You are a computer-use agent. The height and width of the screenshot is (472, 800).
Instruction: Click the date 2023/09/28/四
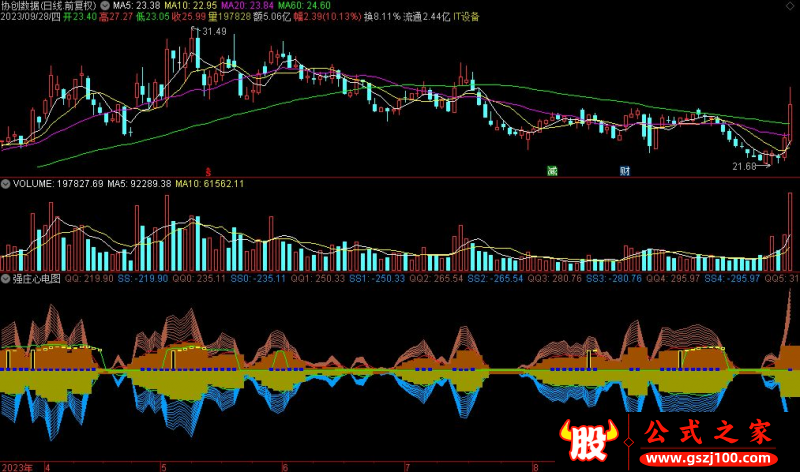pyautogui.click(x=30, y=17)
